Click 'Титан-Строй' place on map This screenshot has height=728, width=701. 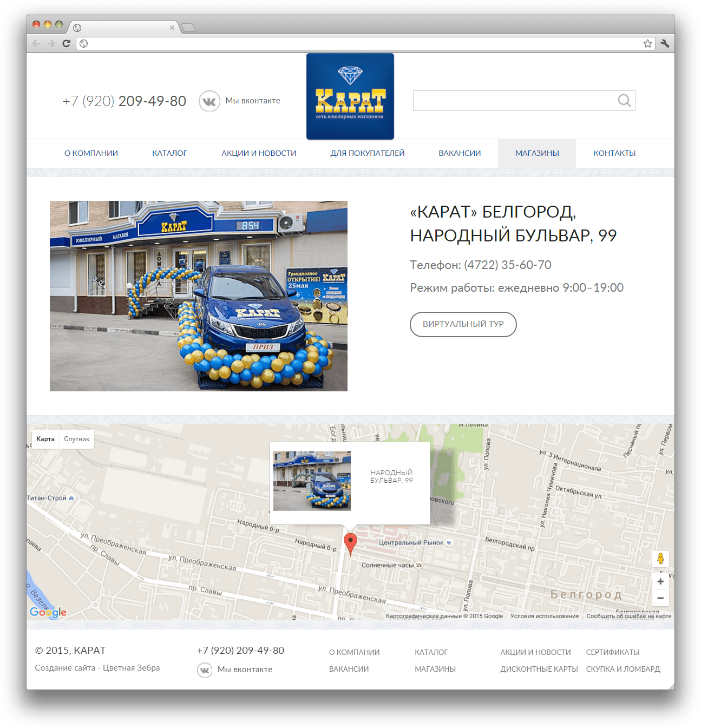click(50, 498)
